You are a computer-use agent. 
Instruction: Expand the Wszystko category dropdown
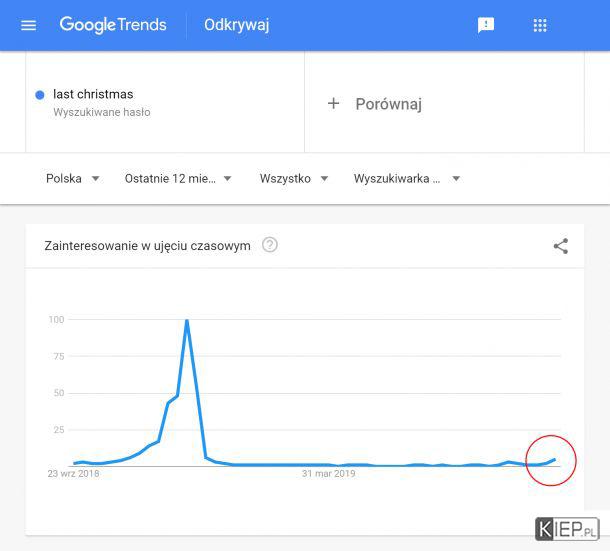pyautogui.click(x=294, y=179)
